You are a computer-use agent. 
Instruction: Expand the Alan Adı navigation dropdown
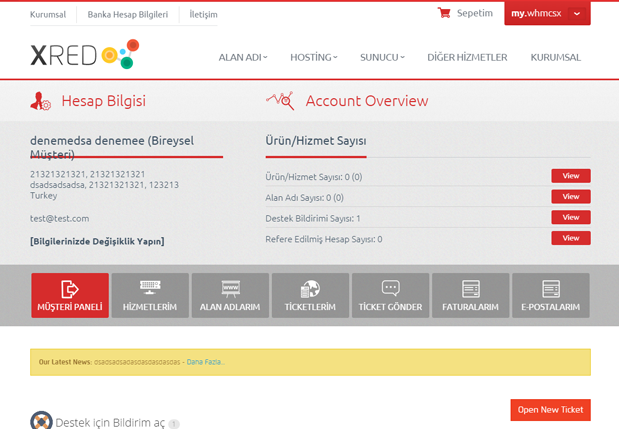point(243,58)
